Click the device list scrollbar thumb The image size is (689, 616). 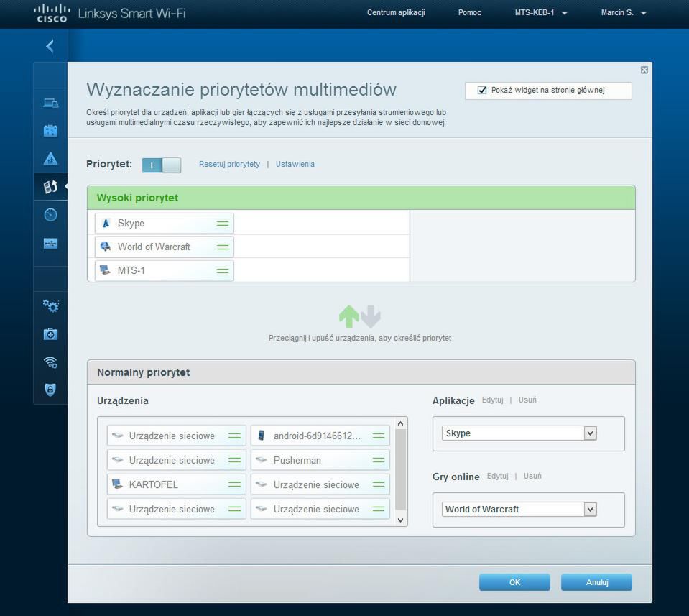[x=400, y=469]
